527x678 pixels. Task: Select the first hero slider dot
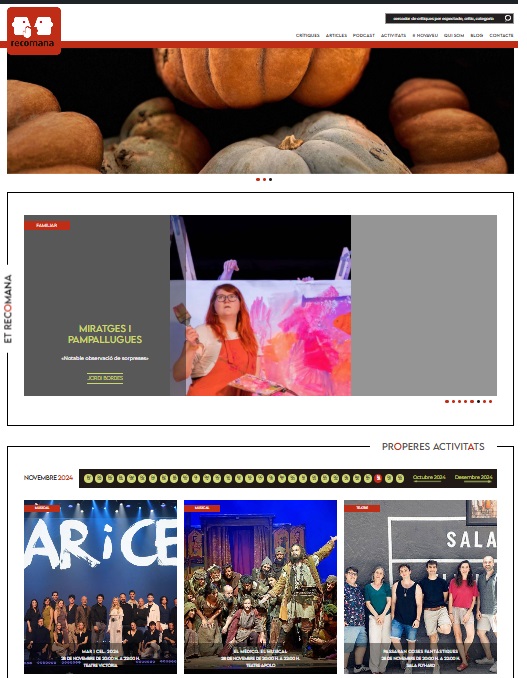(x=258, y=179)
